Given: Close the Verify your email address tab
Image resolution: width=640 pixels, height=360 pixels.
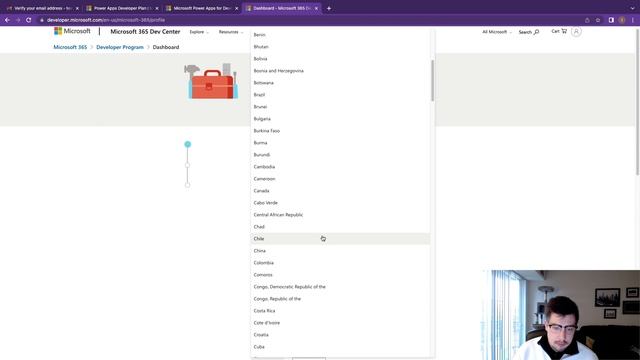Looking at the screenshot, I should (77, 8).
